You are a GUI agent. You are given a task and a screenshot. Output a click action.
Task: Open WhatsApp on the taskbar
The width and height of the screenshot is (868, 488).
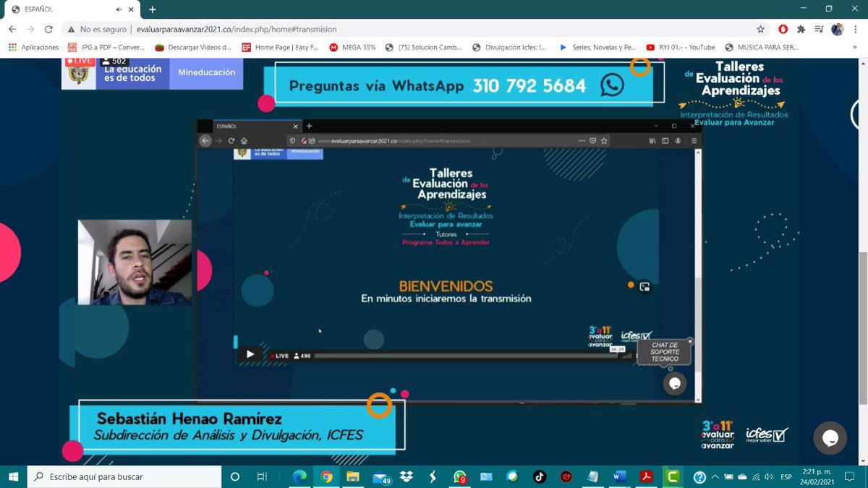459,476
